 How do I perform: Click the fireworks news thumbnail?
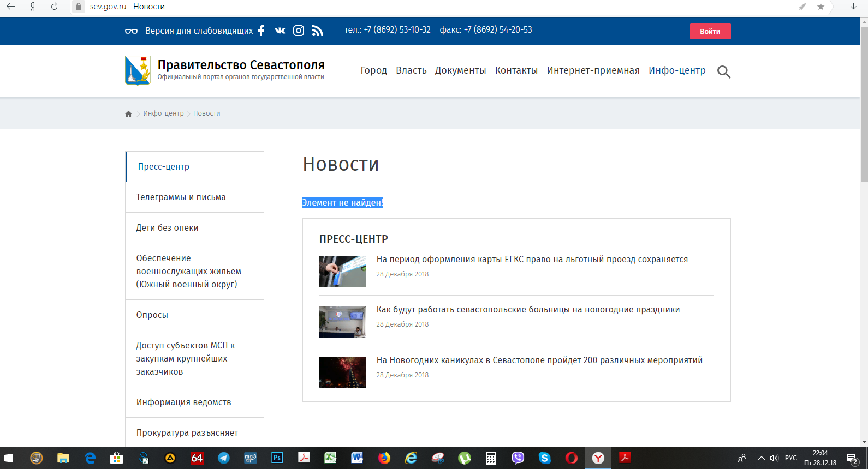(x=342, y=372)
